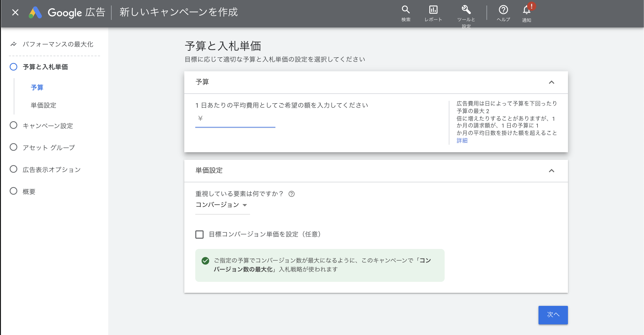Go to 予算 in the sidebar
The width and height of the screenshot is (644, 335).
click(37, 87)
